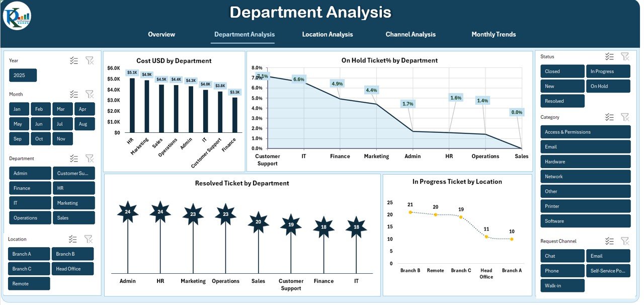Click the multi-select icon beside Category

click(x=609, y=116)
